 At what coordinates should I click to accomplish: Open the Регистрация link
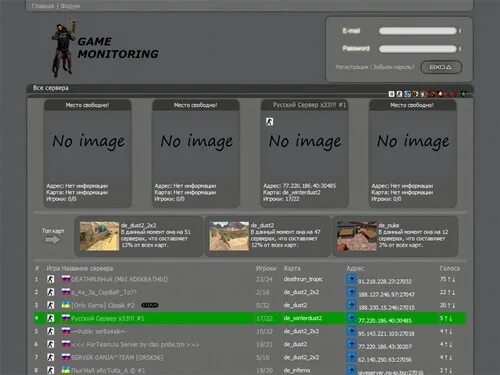tap(352, 67)
